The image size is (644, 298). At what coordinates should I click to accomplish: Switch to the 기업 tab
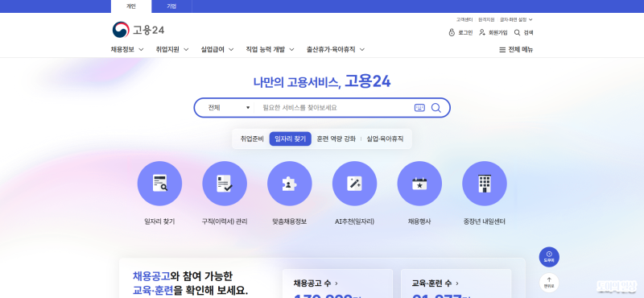171,6
